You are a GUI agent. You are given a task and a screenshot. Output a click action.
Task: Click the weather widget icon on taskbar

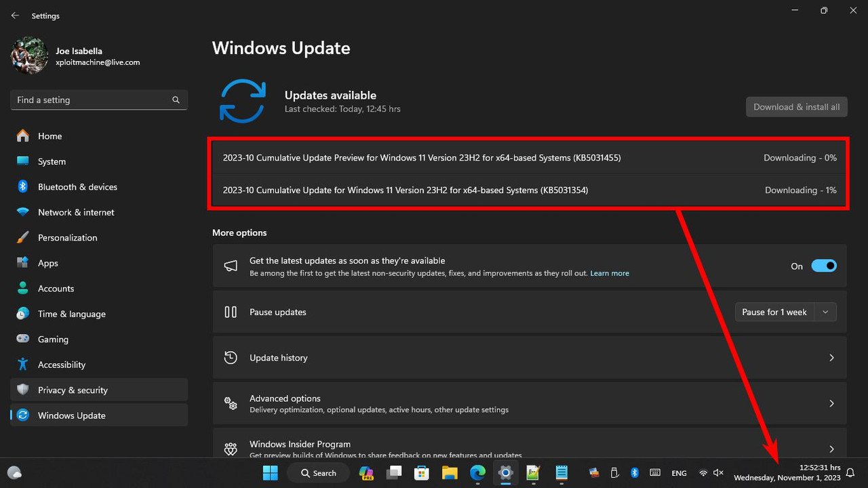point(14,473)
